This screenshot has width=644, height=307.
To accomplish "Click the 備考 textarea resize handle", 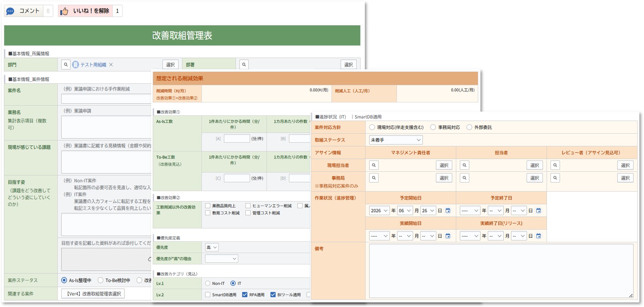I will [x=631, y=295].
